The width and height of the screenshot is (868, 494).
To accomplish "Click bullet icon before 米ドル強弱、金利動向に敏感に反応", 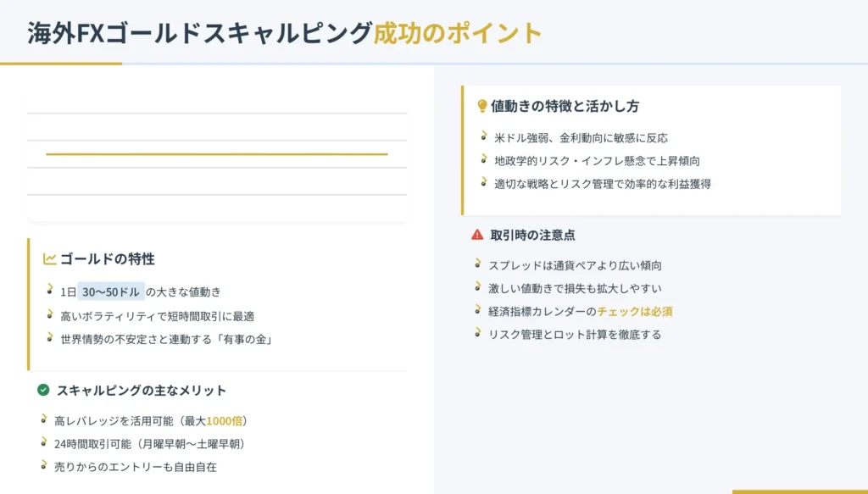I will point(484,136).
